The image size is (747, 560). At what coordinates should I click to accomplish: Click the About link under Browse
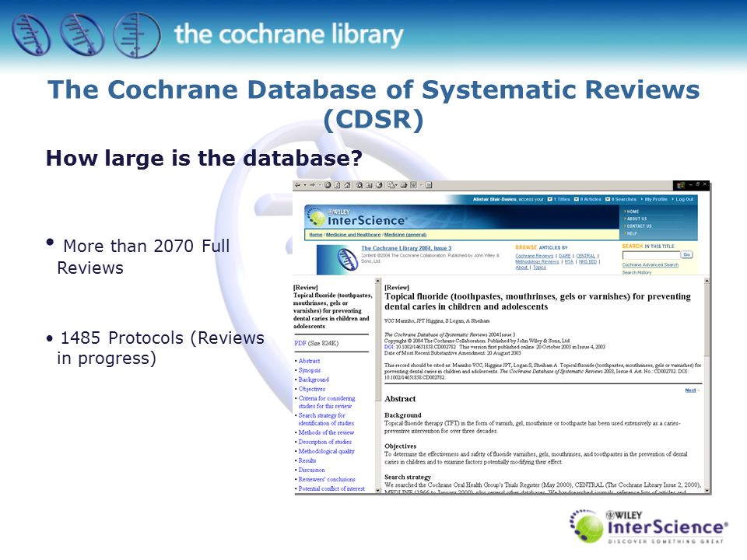[521, 267]
